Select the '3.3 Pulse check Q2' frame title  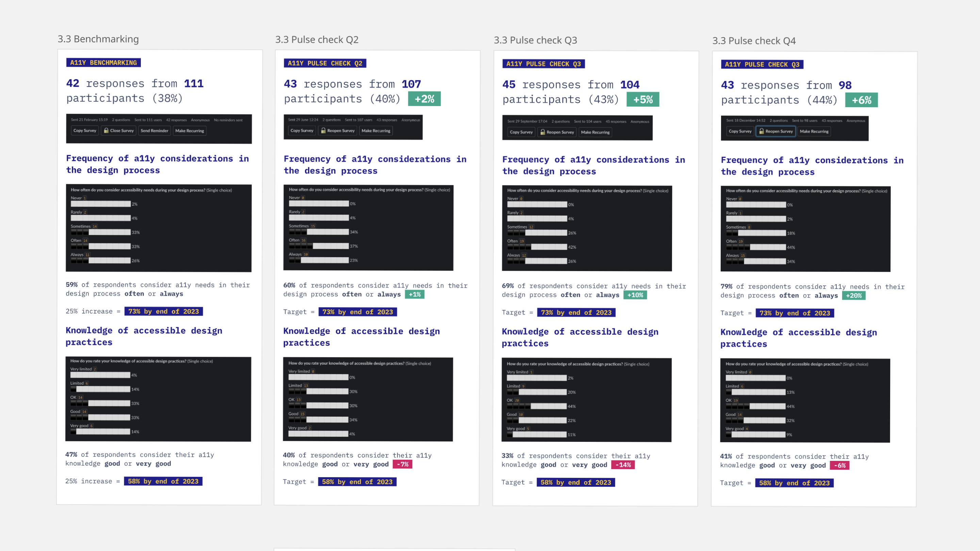[x=316, y=39]
